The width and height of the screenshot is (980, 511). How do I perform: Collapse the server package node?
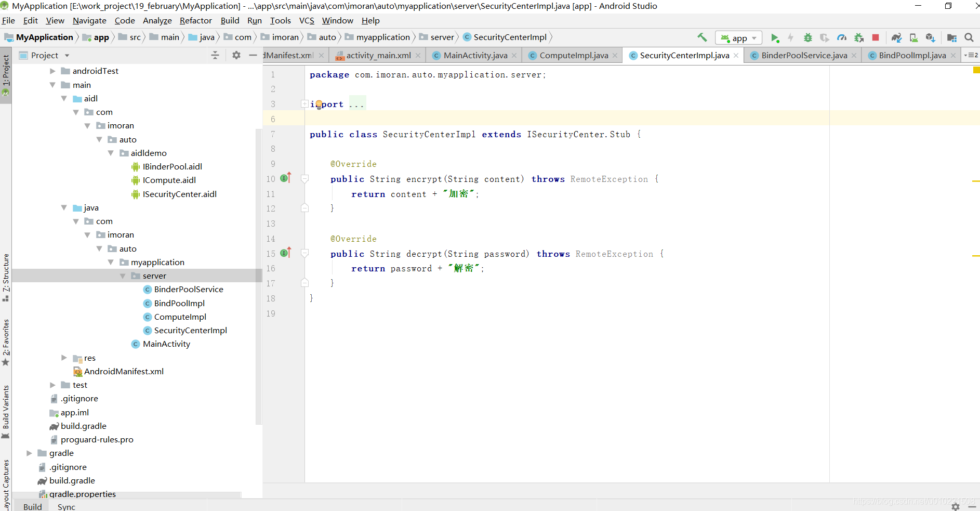click(x=123, y=276)
